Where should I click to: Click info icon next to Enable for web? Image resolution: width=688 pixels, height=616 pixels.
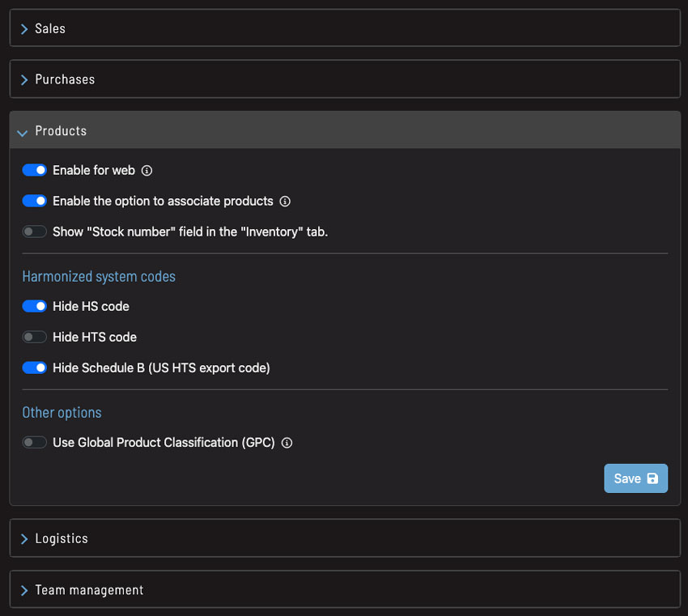click(147, 171)
